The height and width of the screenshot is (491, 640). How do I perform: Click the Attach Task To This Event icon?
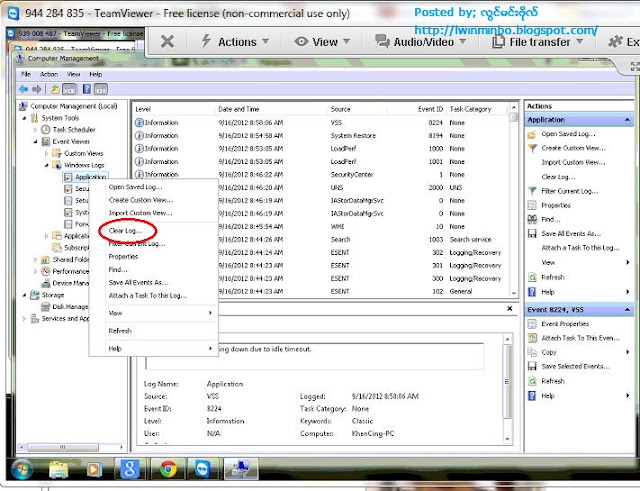[532, 338]
